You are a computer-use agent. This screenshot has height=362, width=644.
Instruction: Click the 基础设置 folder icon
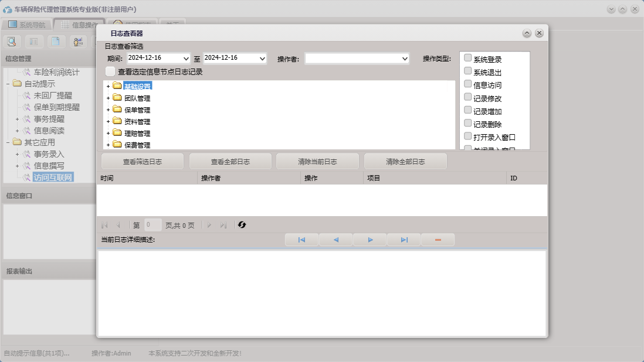pos(117,86)
